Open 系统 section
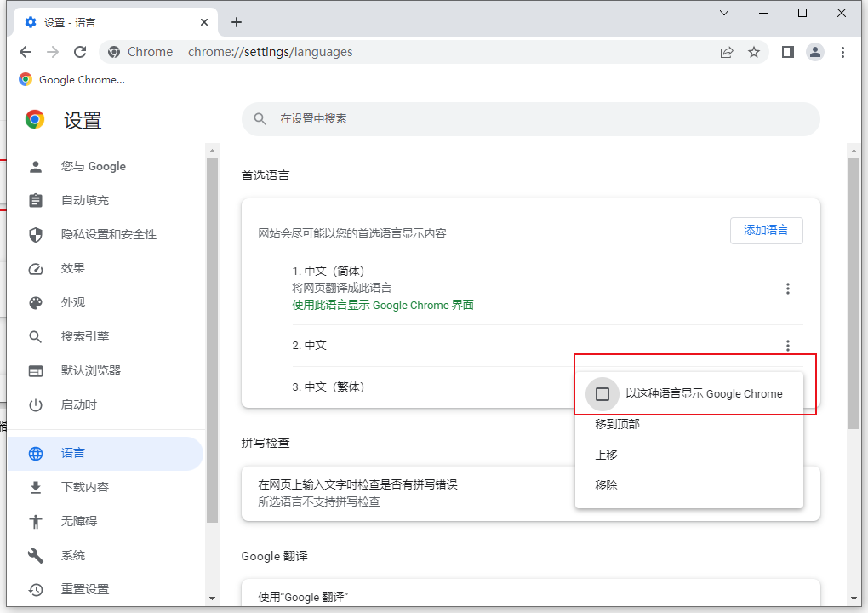Screen dimensions: 868x613 click(106, 555)
